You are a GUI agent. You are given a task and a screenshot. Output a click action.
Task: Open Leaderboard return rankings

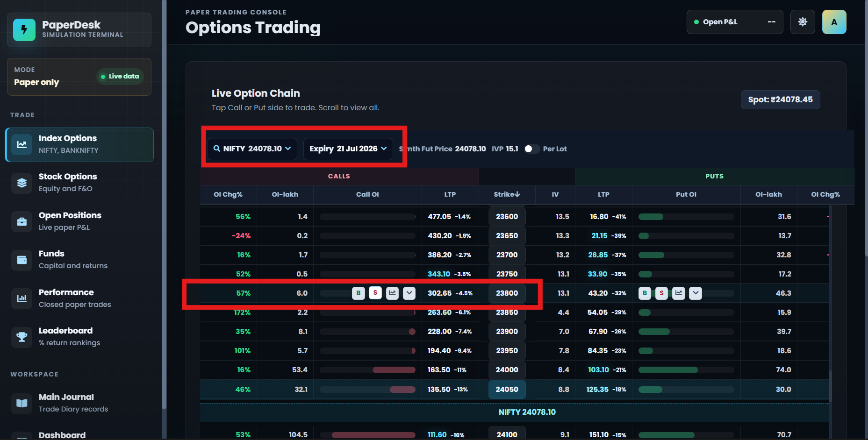tap(79, 337)
